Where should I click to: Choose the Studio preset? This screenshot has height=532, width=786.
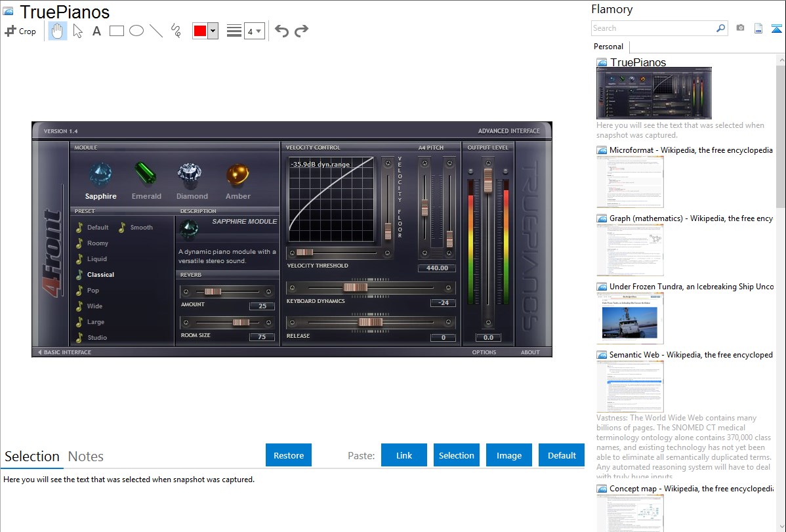point(96,337)
